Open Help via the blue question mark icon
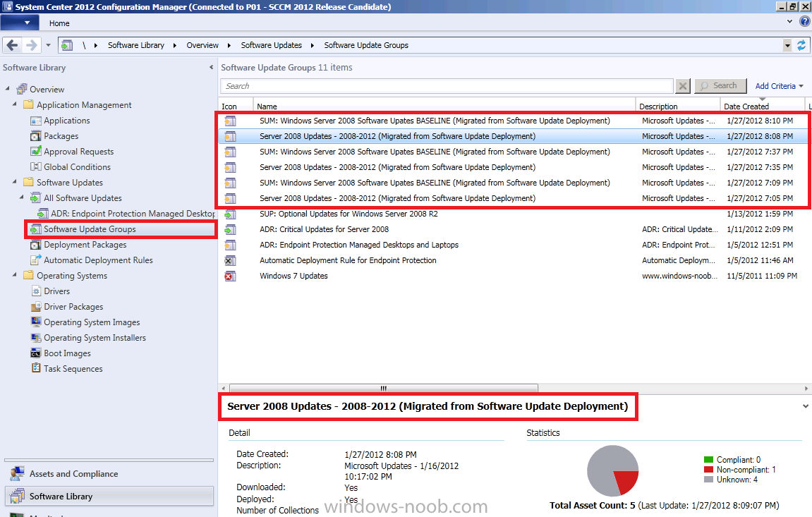 point(805,22)
